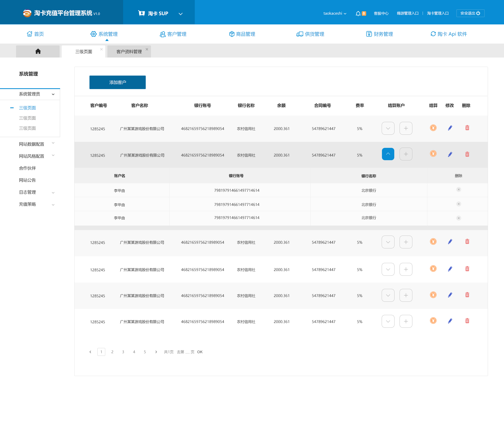Screen dimensions: 504x427
Task: Click trash icon in last row
Action: click(467, 321)
